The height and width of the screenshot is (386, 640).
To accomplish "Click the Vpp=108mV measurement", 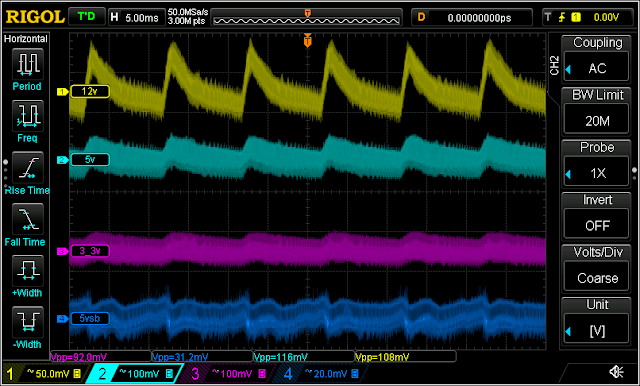I will coord(405,357).
